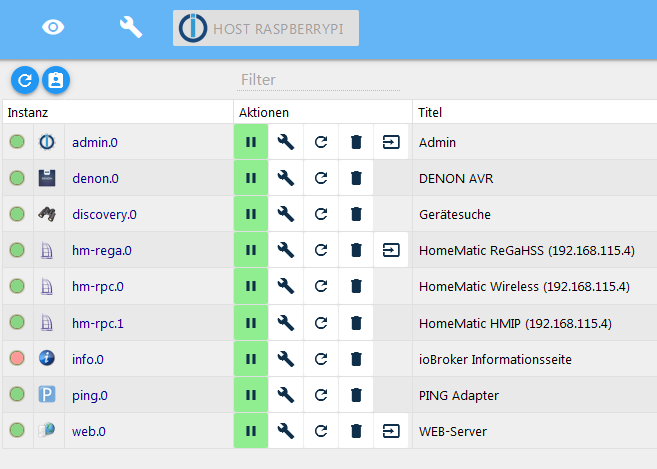The image size is (657, 469).
Task: Open web.0 web interface link icon
Action: [391, 431]
